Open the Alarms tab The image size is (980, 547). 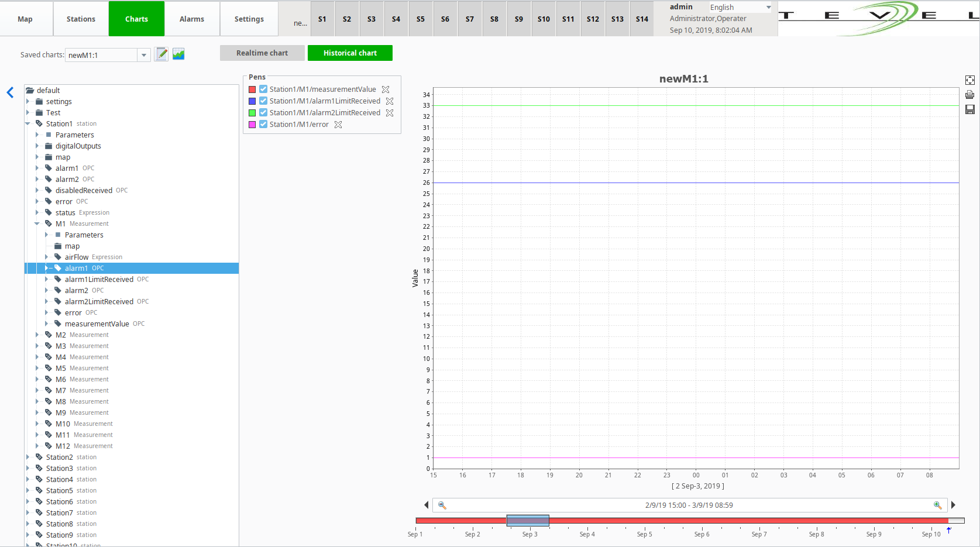click(192, 19)
